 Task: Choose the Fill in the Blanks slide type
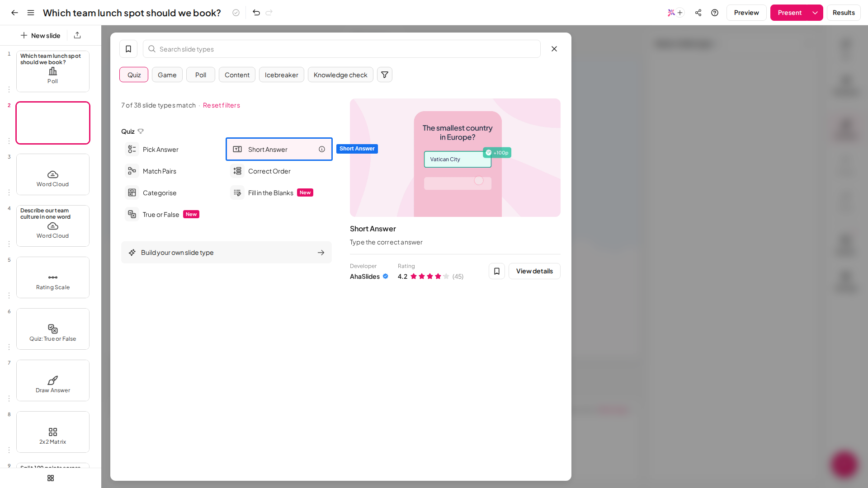tap(279, 193)
